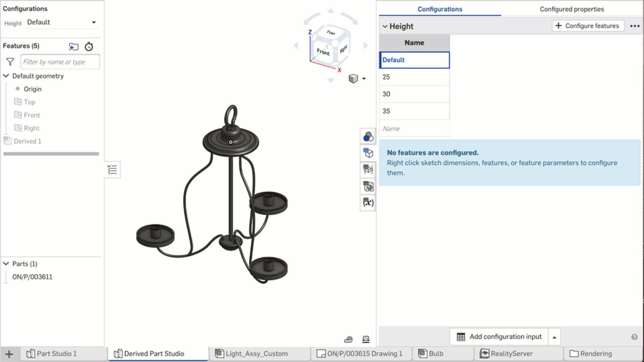Switch to Configured properties tab
The width and height of the screenshot is (644, 362).
click(572, 9)
